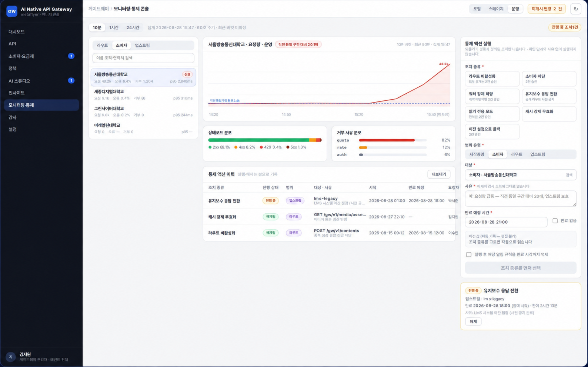Choose 자격증명 scope type
Screen dimensions: 588x367
pos(477,154)
